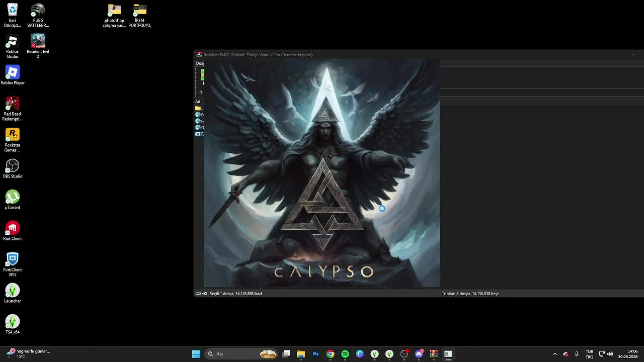Viewport: 644px width, 362px height.
Task: Switch the TUR TRQ keyboard language
Action: click(x=589, y=354)
